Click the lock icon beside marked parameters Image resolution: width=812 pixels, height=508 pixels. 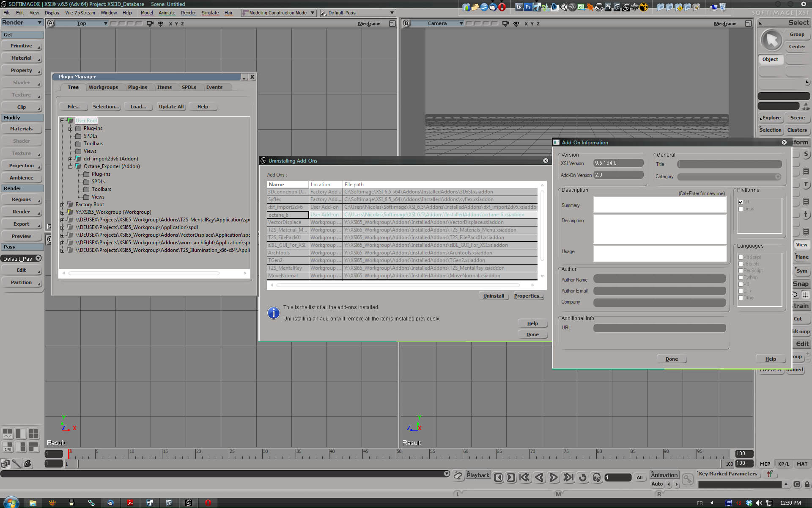[x=807, y=484]
